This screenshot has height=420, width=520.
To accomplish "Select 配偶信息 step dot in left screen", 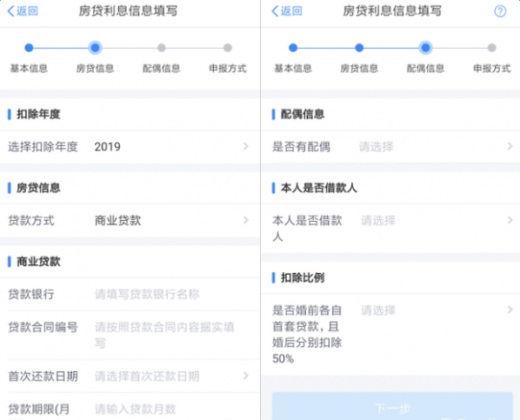I will click(x=162, y=48).
